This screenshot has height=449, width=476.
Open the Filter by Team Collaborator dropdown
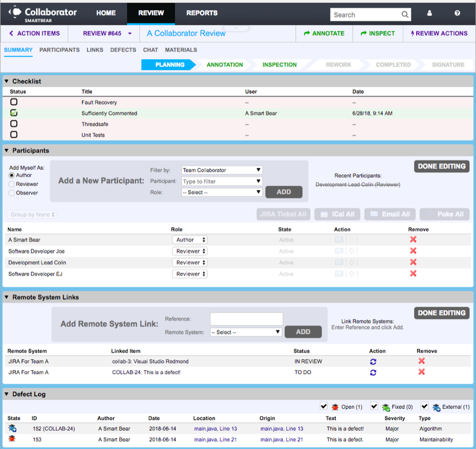[222, 170]
